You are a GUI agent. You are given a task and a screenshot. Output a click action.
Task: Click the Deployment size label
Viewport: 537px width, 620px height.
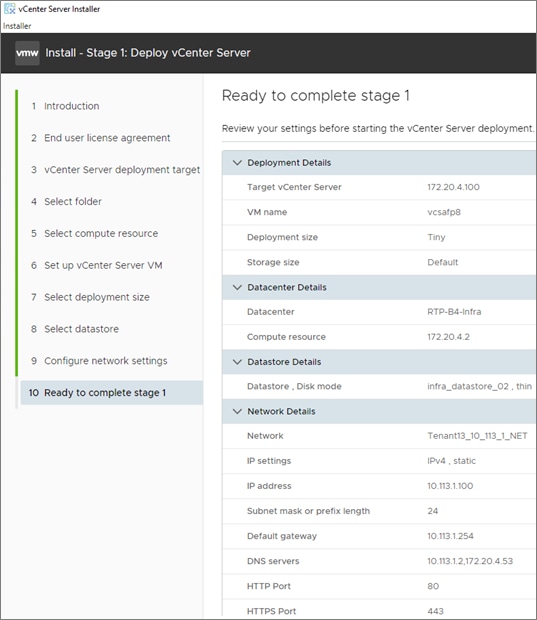(282, 237)
